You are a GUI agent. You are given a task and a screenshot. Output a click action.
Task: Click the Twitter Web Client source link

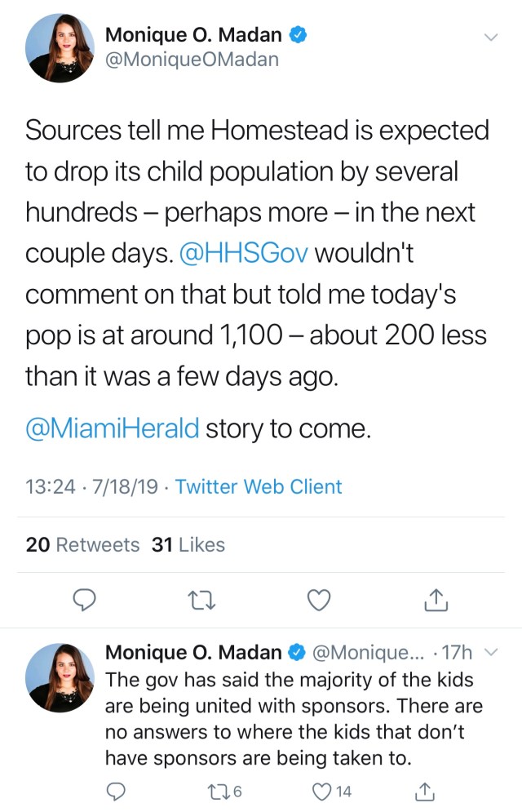coord(259,487)
